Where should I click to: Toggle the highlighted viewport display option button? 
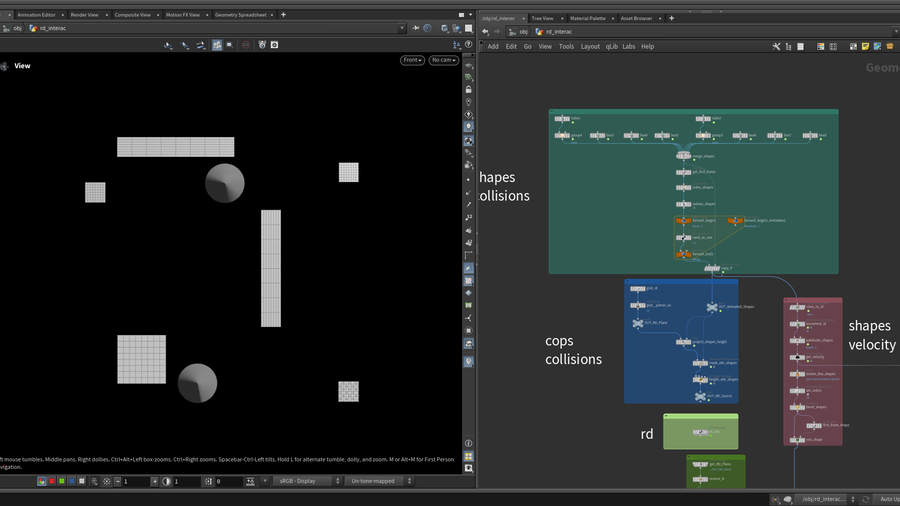[x=217, y=45]
